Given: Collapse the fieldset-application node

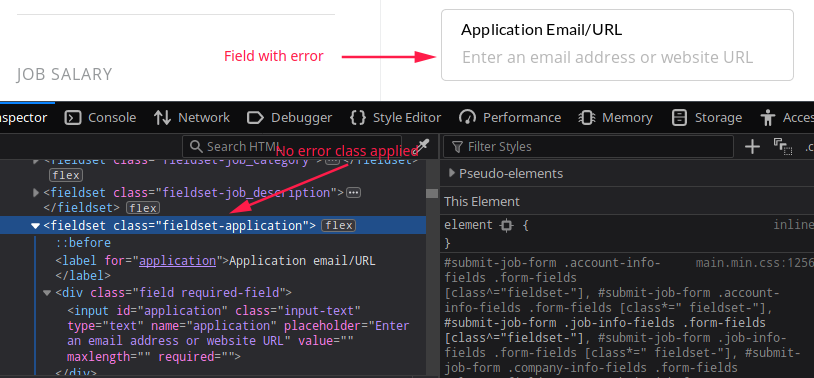Looking at the screenshot, I should click(x=35, y=226).
